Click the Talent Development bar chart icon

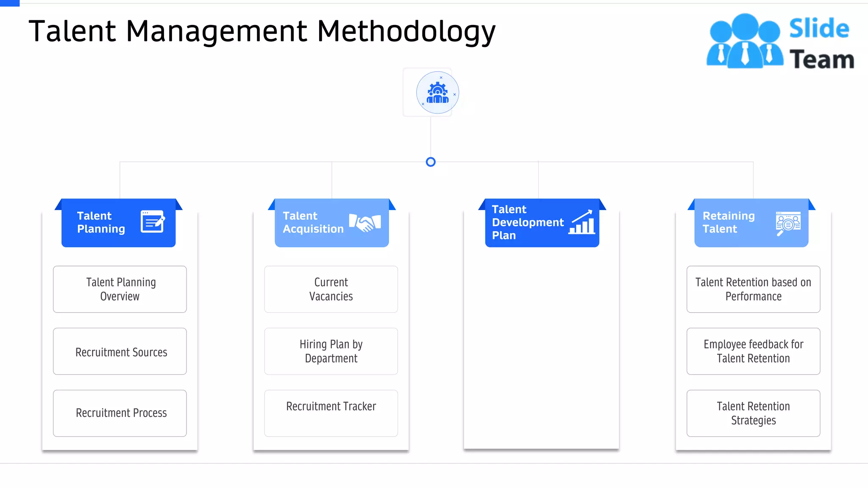click(582, 222)
